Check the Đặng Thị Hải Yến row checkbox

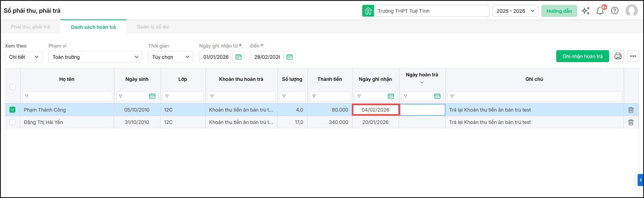coord(12,122)
